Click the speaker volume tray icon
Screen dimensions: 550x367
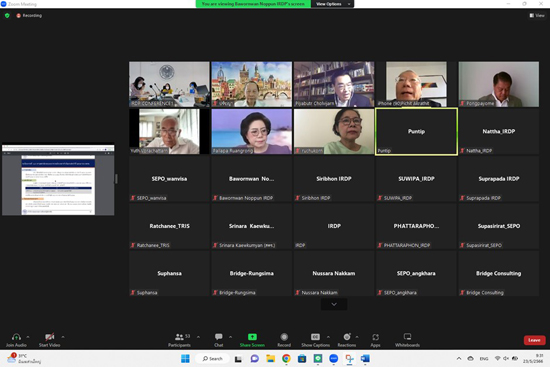pos(506,358)
